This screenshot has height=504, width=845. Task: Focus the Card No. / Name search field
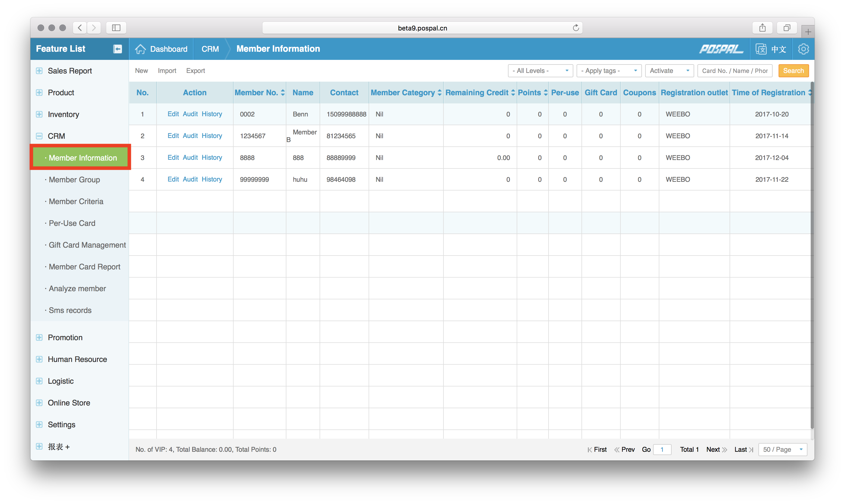tap(734, 71)
